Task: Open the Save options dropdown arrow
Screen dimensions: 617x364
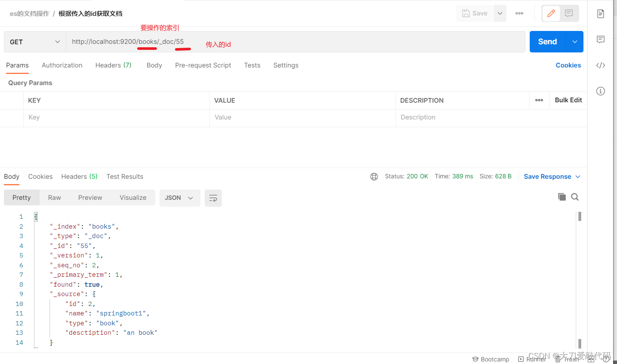Action: [x=500, y=13]
